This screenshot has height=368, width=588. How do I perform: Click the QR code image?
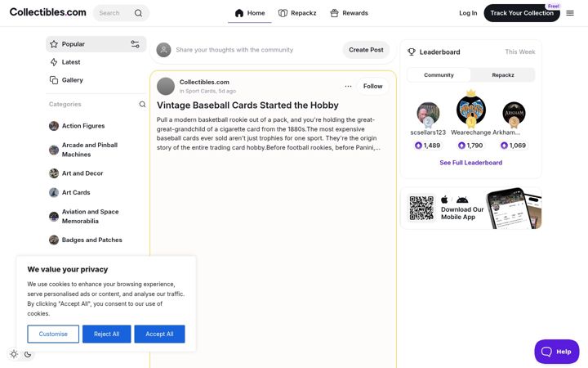(421, 208)
